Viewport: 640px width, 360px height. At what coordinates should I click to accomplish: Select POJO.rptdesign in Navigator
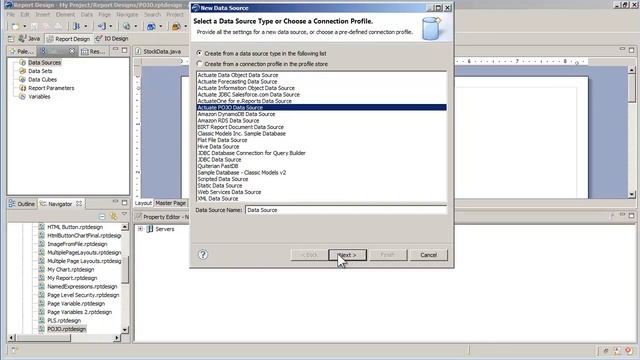click(x=67, y=329)
